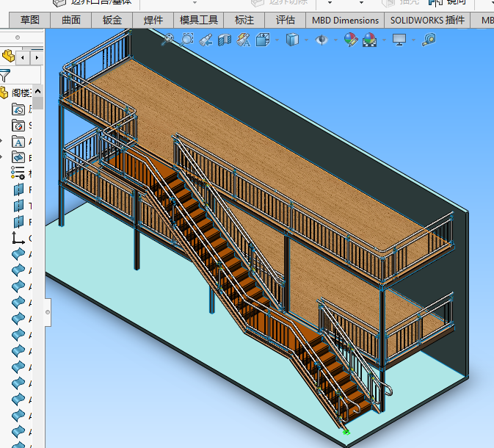The width and height of the screenshot is (494, 448).
Task: Click the right arrow in manager tabs
Action: tap(37, 57)
